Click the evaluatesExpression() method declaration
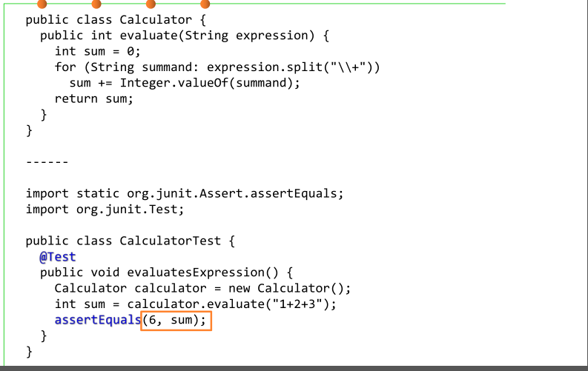This screenshot has height=371, width=588. tap(166, 273)
